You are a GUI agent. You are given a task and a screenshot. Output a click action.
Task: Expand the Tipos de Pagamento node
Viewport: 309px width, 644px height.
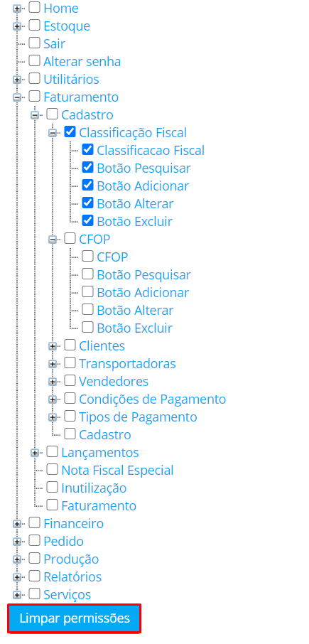53,417
